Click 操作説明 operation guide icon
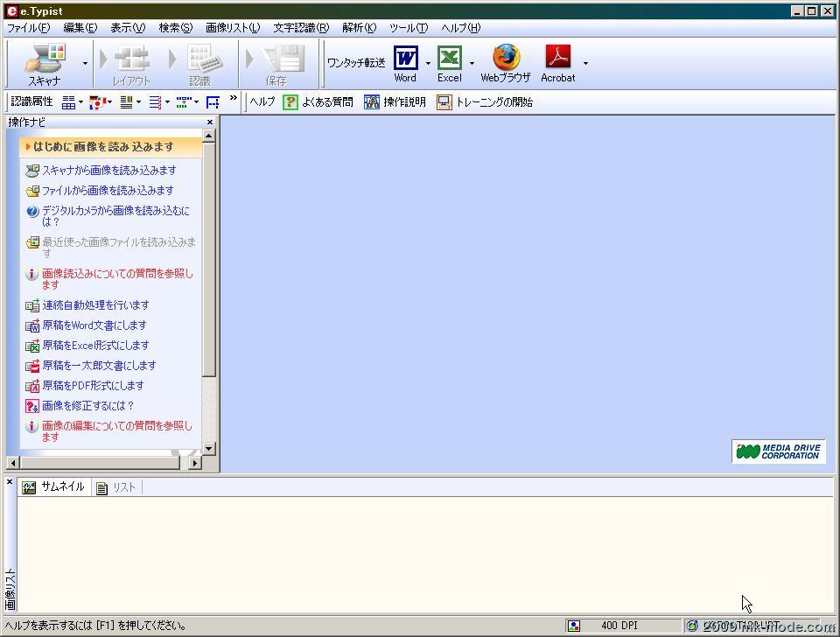840x637 pixels. pos(372,102)
